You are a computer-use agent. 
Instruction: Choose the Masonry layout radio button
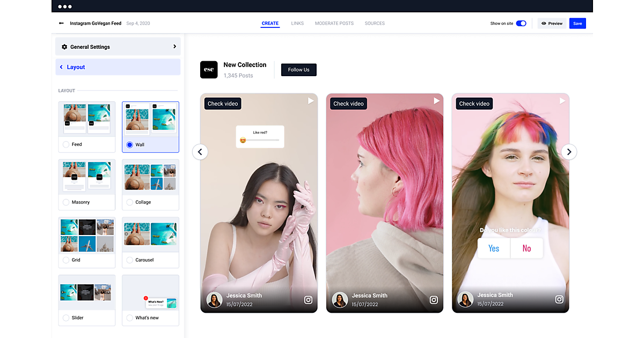[x=66, y=202]
